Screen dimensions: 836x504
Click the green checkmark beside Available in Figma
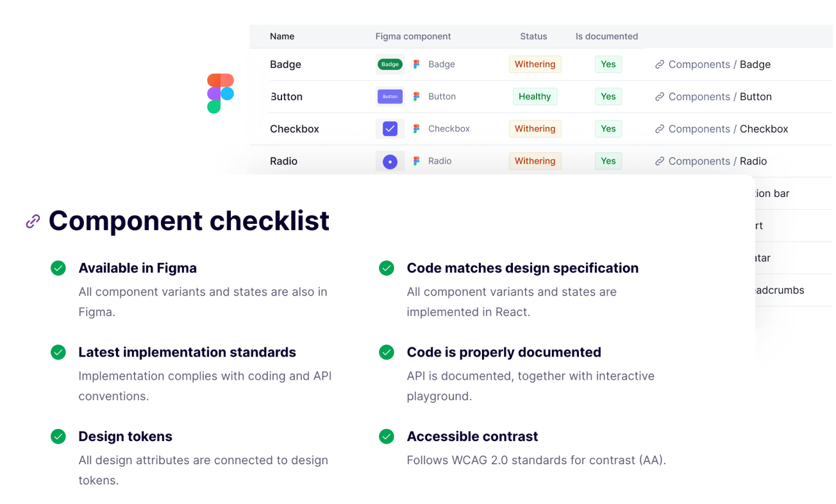click(58, 268)
